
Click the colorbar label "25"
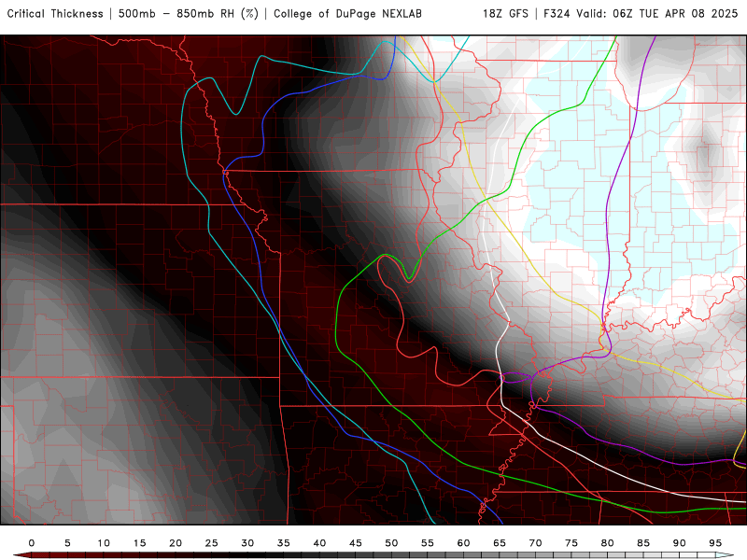pos(212,543)
